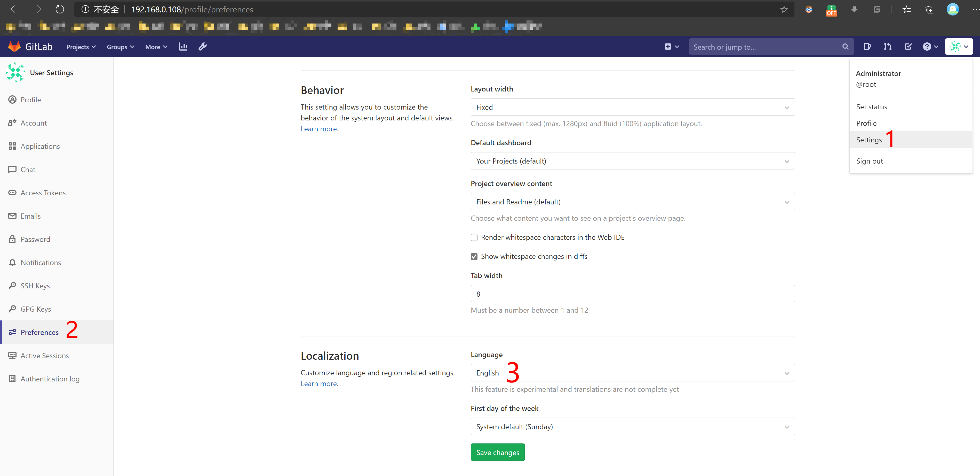Open SSH Keys in the sidebar
Viewport: 980px width, 476px height.
click(x=35, y=286)
